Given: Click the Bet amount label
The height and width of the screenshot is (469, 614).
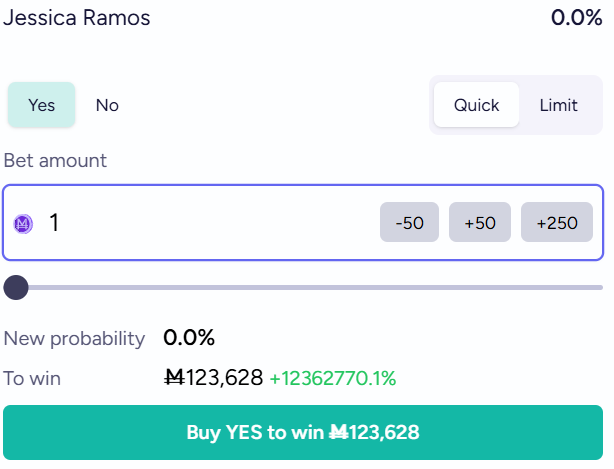Looking at the screenshot, I should pyautogui.click(x=55, y=161).
